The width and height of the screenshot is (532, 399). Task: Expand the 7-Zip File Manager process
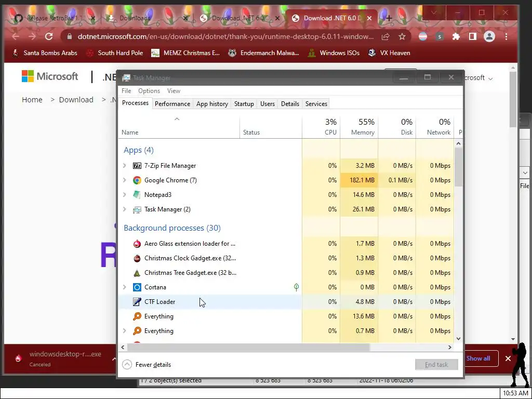pos(125,166)
